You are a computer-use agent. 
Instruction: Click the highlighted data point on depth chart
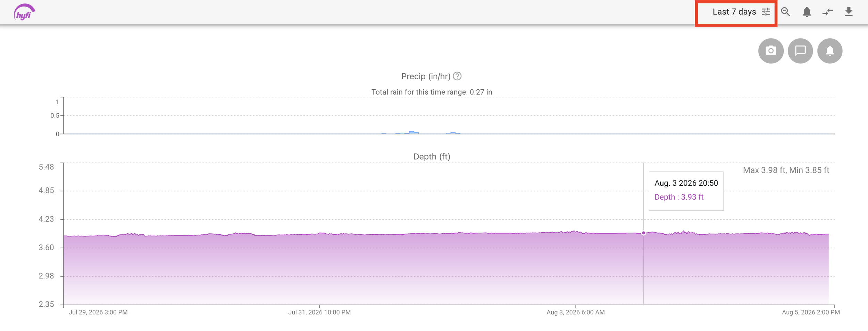coord(643,233)
